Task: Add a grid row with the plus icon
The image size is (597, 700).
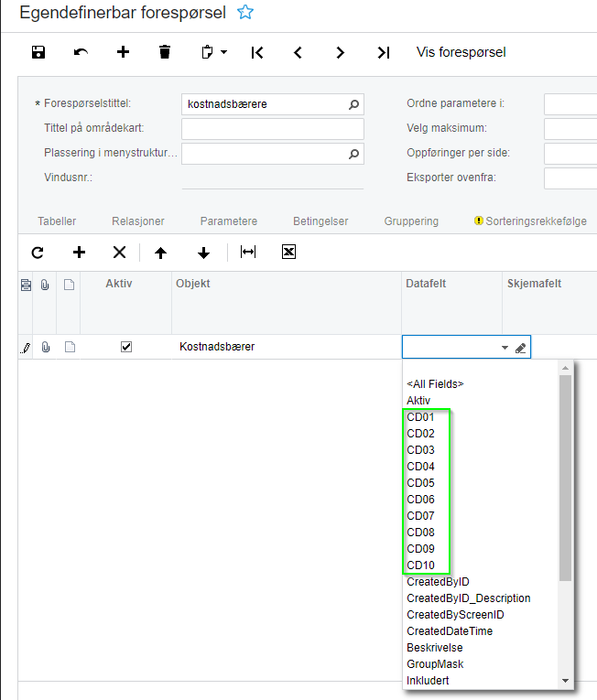Action: tap(79, 253)
